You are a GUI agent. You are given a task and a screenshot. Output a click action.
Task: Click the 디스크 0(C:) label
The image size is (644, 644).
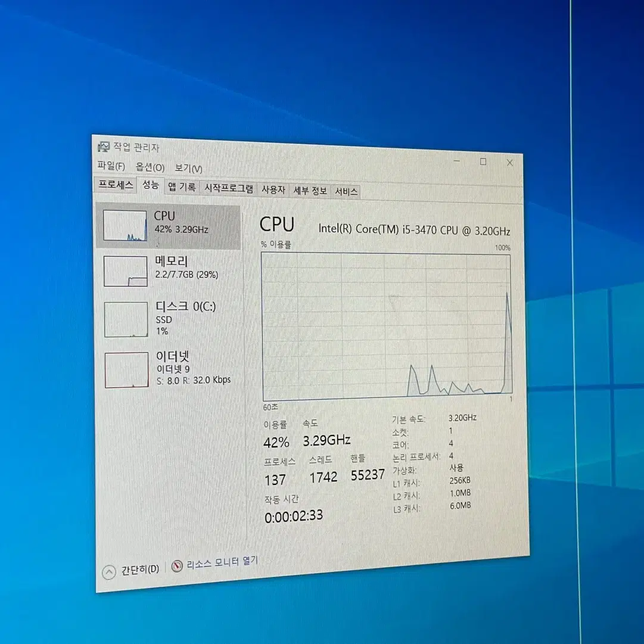[x=186, y=306]
